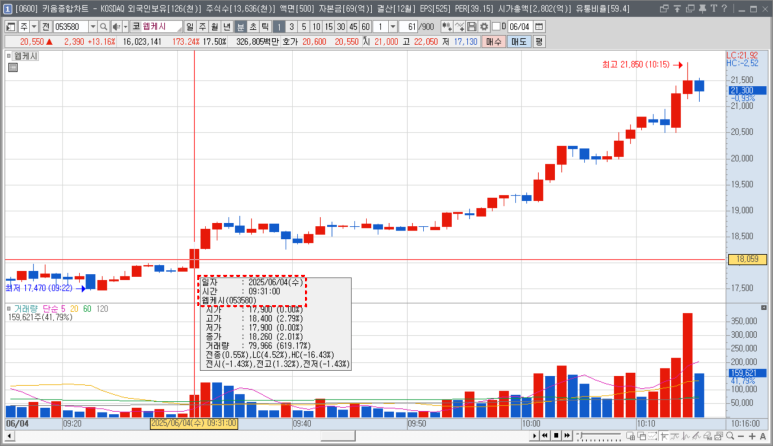Click the 45-minute interval button
The image size is (773, 446).
coord(353,27)
